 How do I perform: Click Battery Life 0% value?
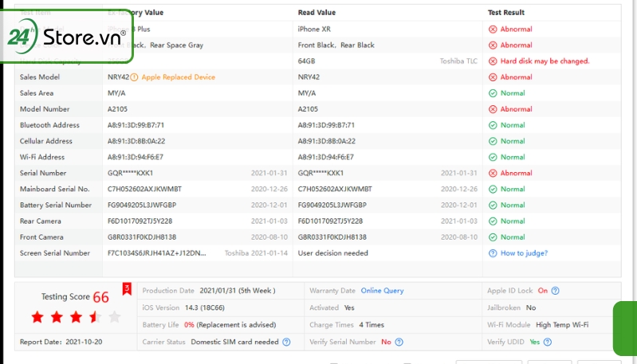pyautogui.click(x=189, y=325)
